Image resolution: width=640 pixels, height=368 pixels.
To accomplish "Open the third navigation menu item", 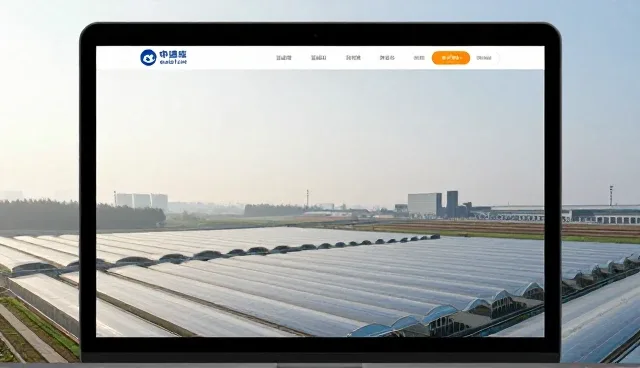I will click(353, 58).
